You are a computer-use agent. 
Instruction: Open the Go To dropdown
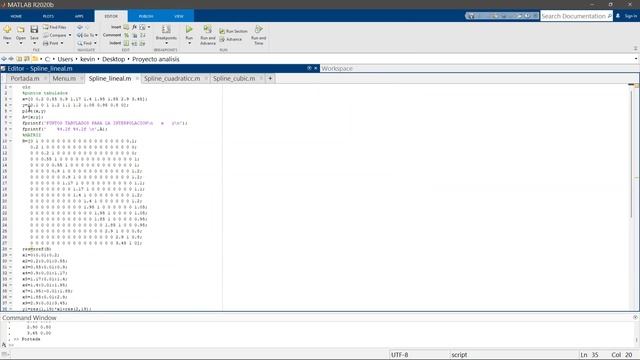click(x=87, y=35)
